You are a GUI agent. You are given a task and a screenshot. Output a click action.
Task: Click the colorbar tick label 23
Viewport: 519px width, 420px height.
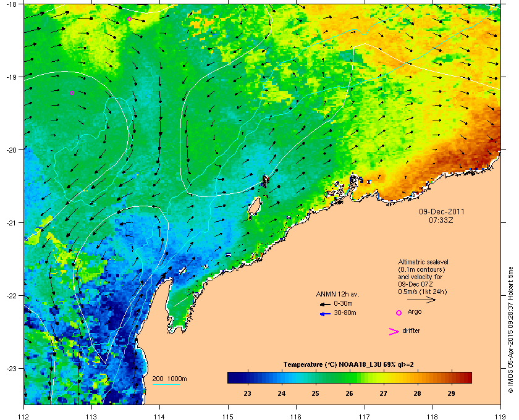tap(247, 393)
